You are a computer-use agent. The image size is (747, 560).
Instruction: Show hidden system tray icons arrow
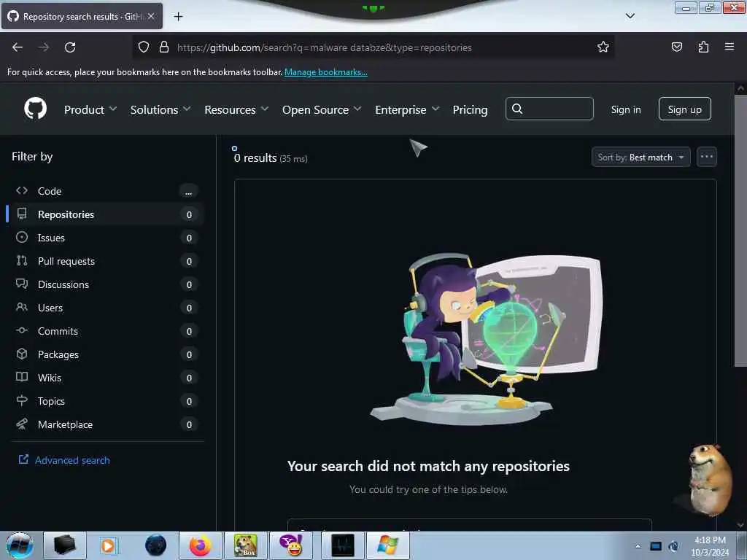coord(638,546)
